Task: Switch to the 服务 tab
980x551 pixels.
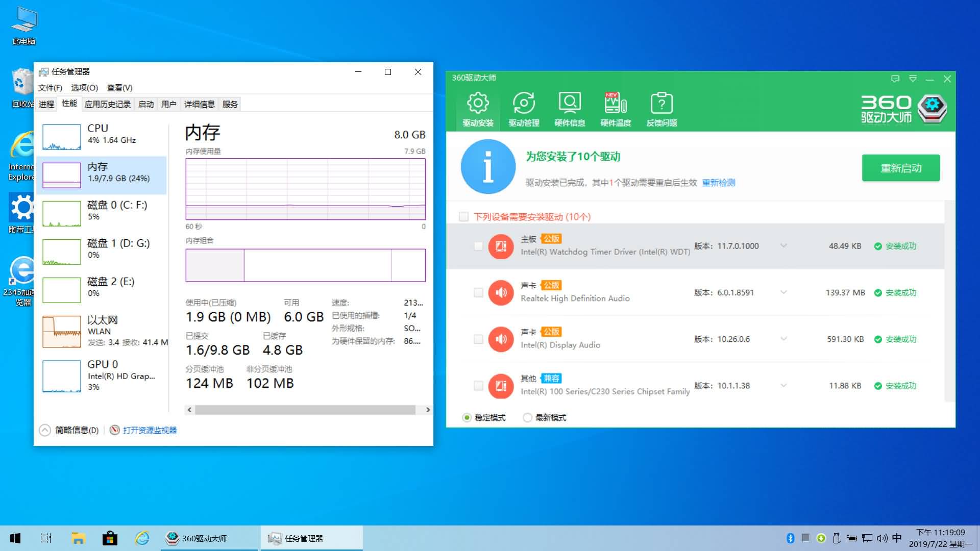Action: (230, 104)
